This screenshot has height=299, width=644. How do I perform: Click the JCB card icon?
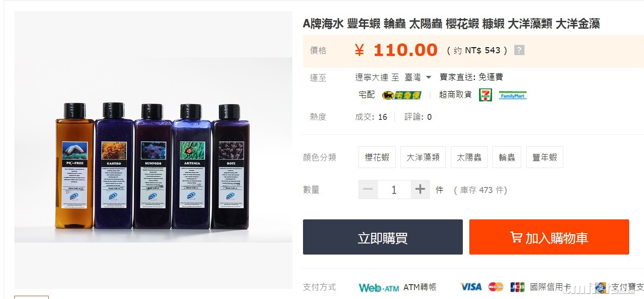[x=517, y=287]
